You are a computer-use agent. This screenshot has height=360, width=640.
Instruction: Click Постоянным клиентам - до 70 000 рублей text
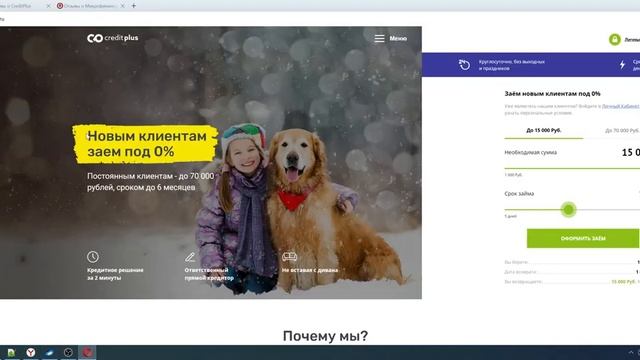click(151, 182)
